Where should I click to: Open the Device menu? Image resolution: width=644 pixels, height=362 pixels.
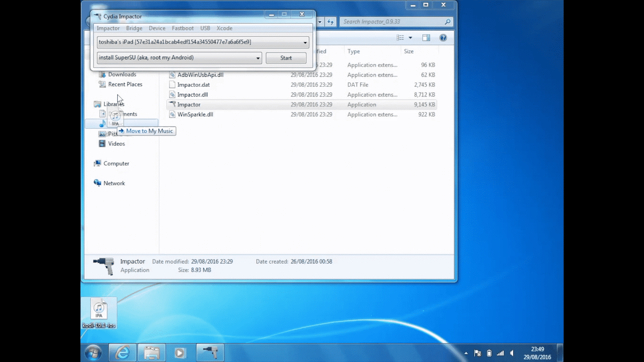coord(157,28)
